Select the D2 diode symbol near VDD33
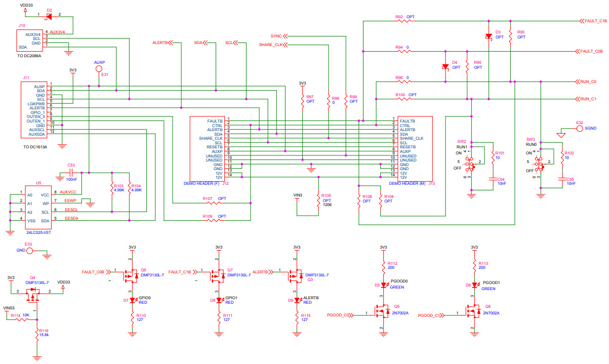This screenshot has width=609, height=364. (x=49, y=16)
